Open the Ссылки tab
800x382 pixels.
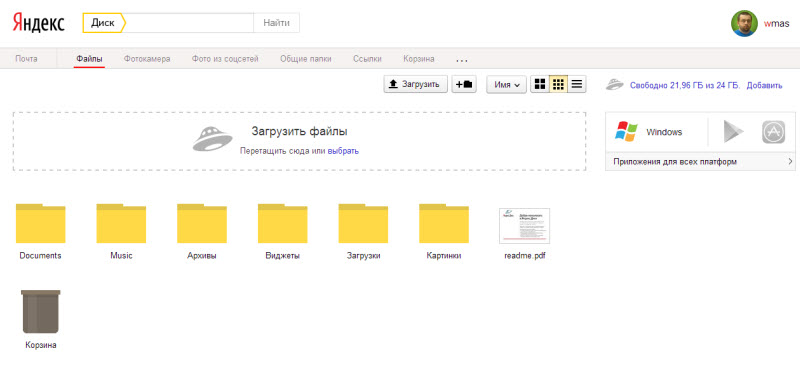367,59
